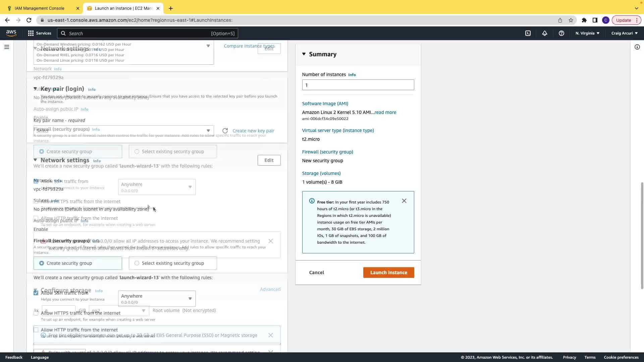644x362 pixels.
Task: Open the info panel icon at right
Action: tap(637, 47)
